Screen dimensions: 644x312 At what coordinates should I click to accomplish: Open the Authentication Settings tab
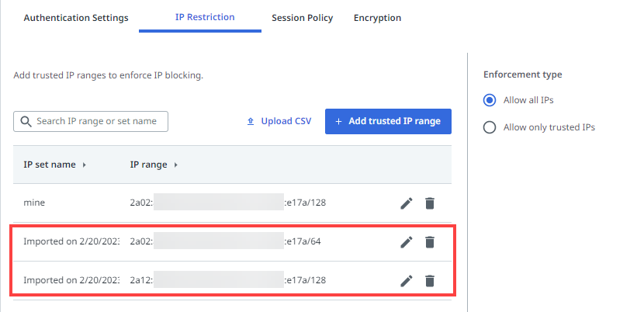point(76,18)
